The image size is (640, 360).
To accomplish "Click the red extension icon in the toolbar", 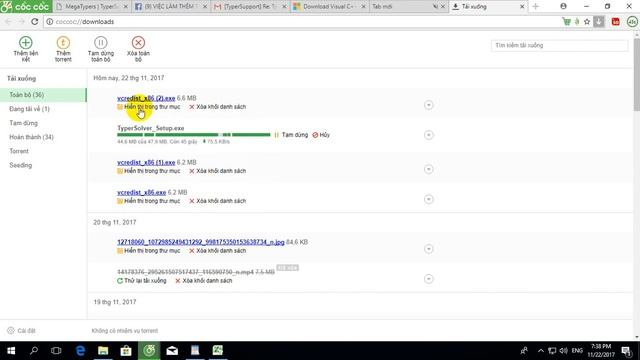I will (616, 22).
